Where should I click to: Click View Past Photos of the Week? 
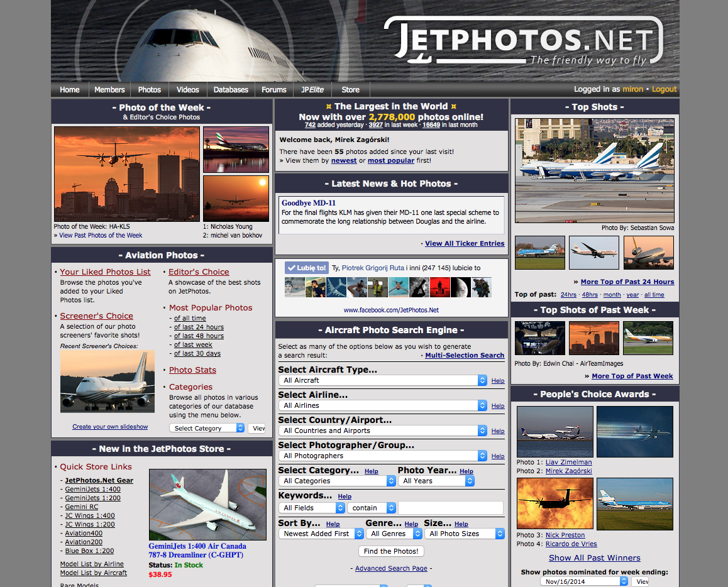tap(101, 235)
